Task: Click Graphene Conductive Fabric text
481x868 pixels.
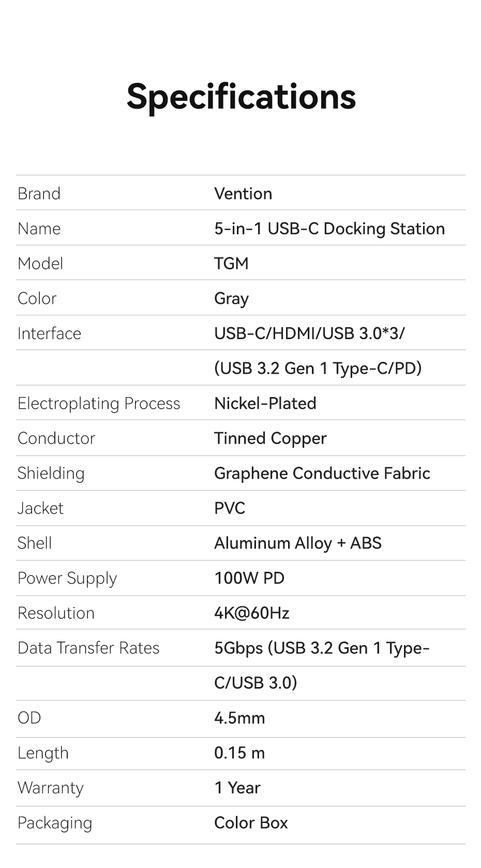Action: 322,473
